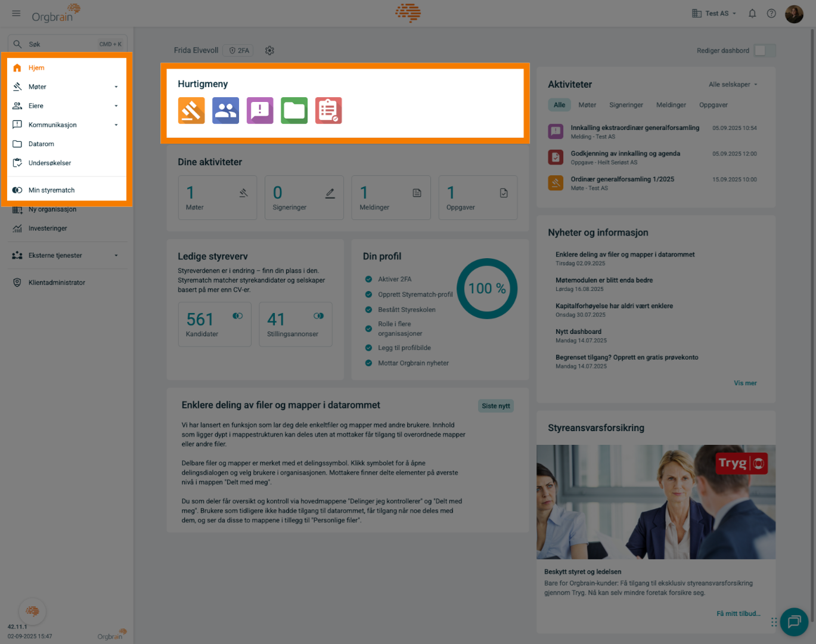Open user profile avatar

pyautogui.click(x=794, y=13)
